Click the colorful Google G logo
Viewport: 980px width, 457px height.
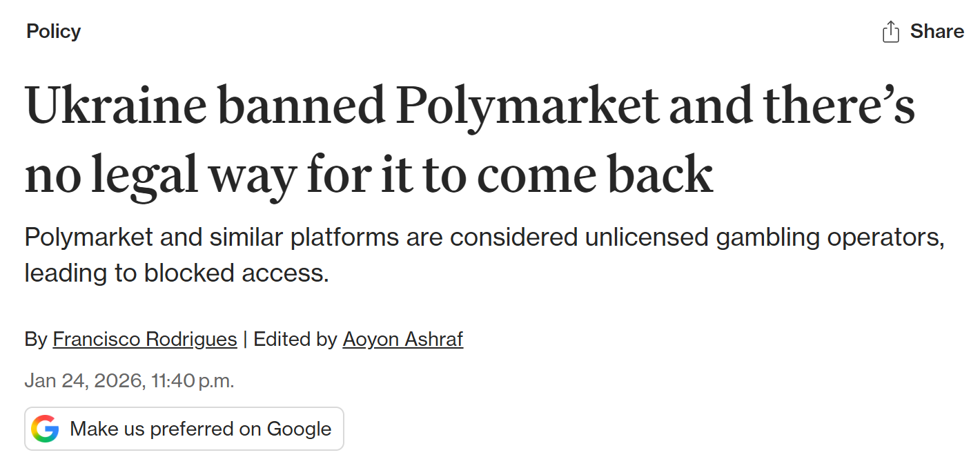(45, 429)
